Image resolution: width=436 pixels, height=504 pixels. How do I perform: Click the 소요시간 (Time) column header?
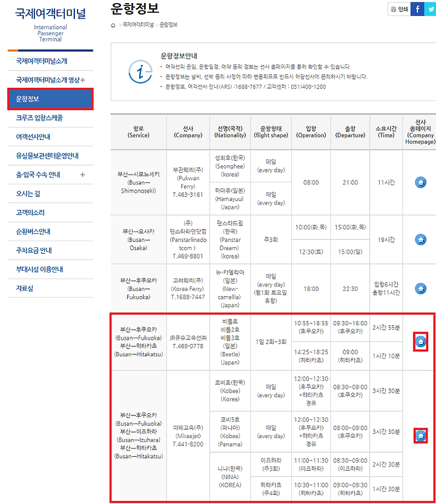386,132
